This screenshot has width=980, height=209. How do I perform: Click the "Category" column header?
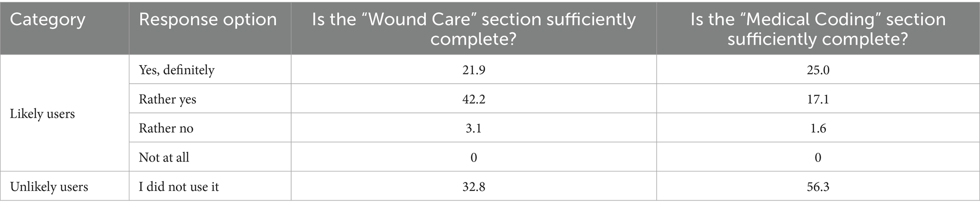(48, 20)
